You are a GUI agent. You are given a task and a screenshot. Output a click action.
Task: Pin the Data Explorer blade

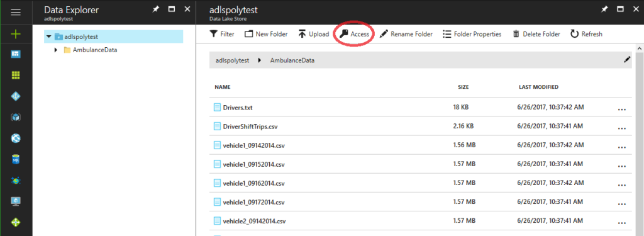pyautogui.click(x=156, y=9)
